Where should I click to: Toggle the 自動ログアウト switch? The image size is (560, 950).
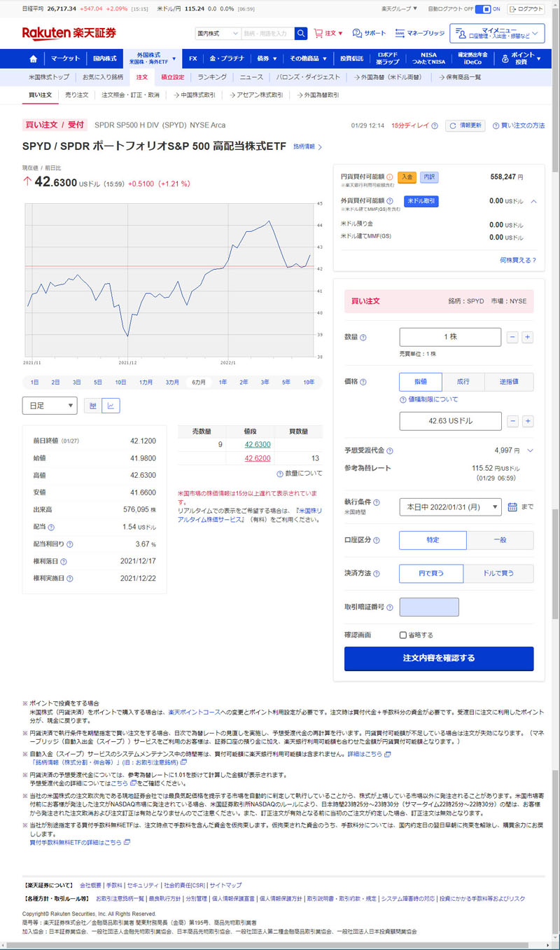coord(484,9)
